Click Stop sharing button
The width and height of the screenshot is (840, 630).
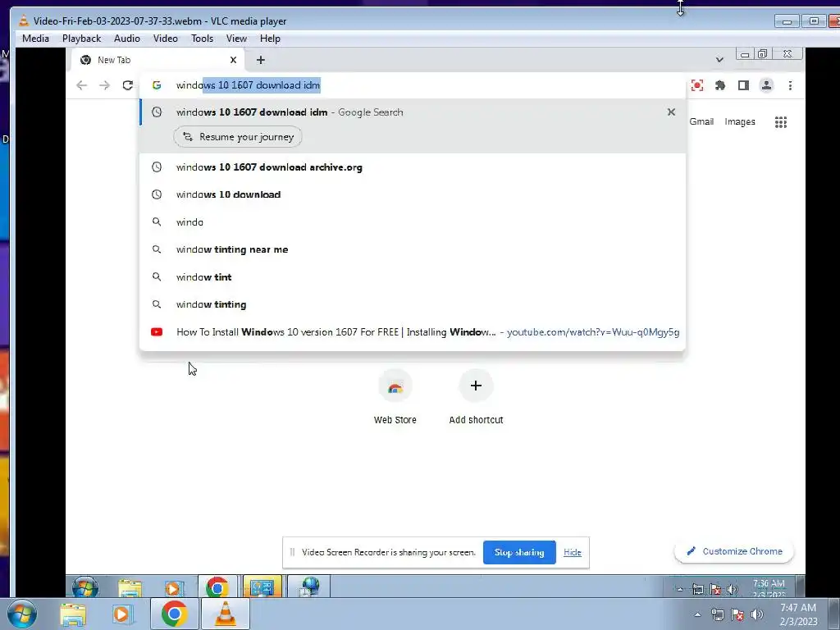point(519,552)
